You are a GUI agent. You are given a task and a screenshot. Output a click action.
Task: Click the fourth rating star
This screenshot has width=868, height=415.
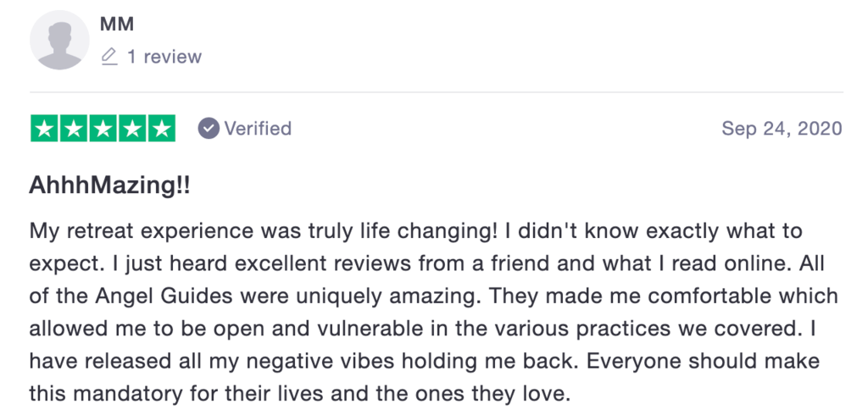point(132,129)
